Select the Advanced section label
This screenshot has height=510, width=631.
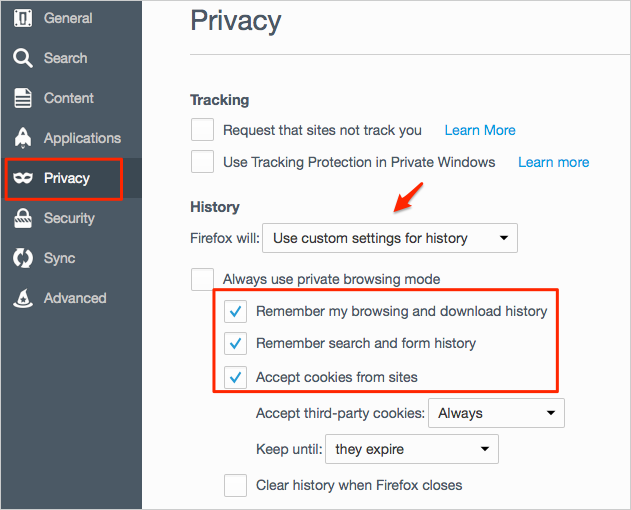pyautogui.click(x=75, y=298)
